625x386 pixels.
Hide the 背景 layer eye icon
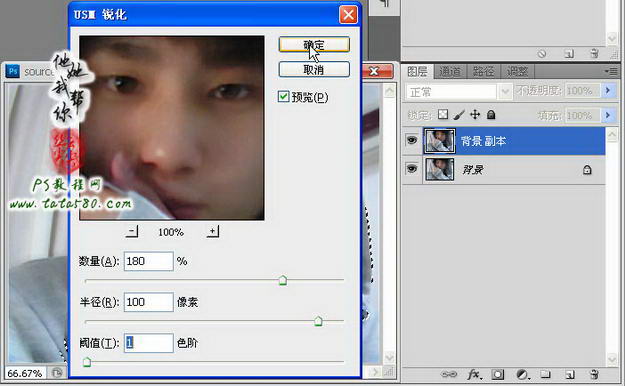(x=412, y=169)
